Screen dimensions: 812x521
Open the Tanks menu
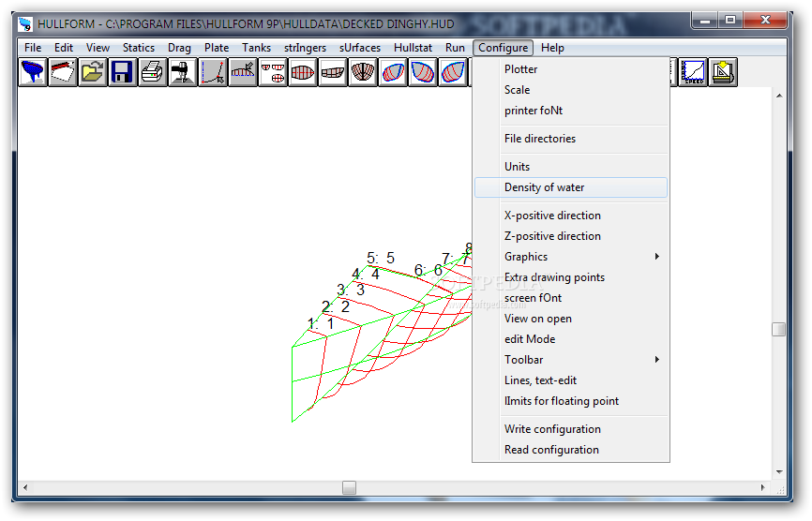point(256,48)
